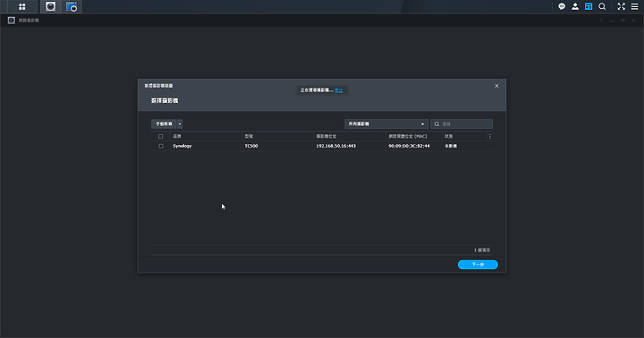Click the item count text at table bottom
Image resolution: width=644 pixels, height=338 pixels.
pos(482,250)
